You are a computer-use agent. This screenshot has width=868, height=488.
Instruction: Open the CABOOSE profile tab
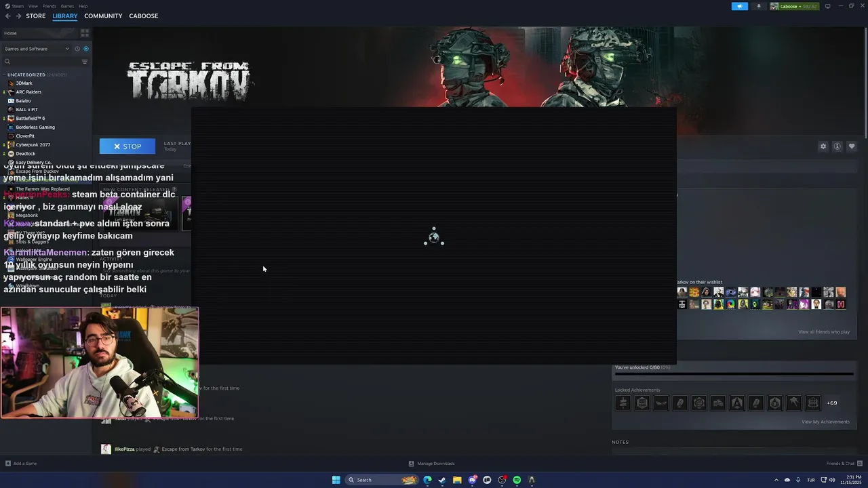[143, 16]
